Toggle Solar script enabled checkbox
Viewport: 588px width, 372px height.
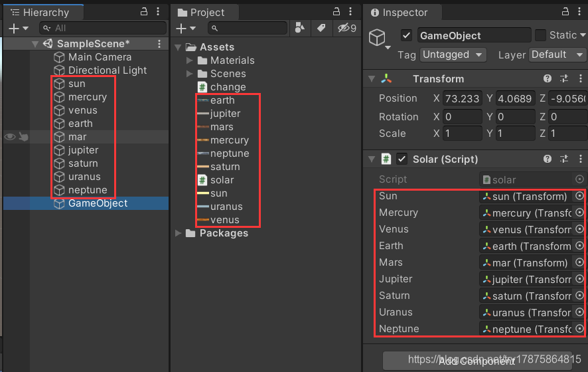click(x=402, y=159)
